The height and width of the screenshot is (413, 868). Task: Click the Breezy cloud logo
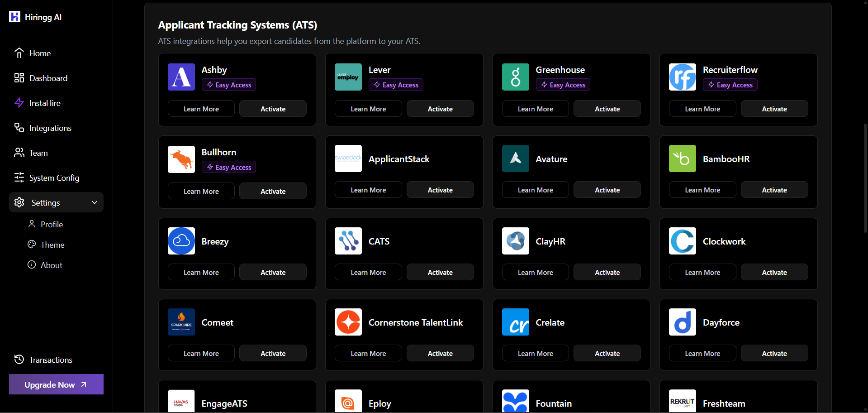click(x=181, y=241)
